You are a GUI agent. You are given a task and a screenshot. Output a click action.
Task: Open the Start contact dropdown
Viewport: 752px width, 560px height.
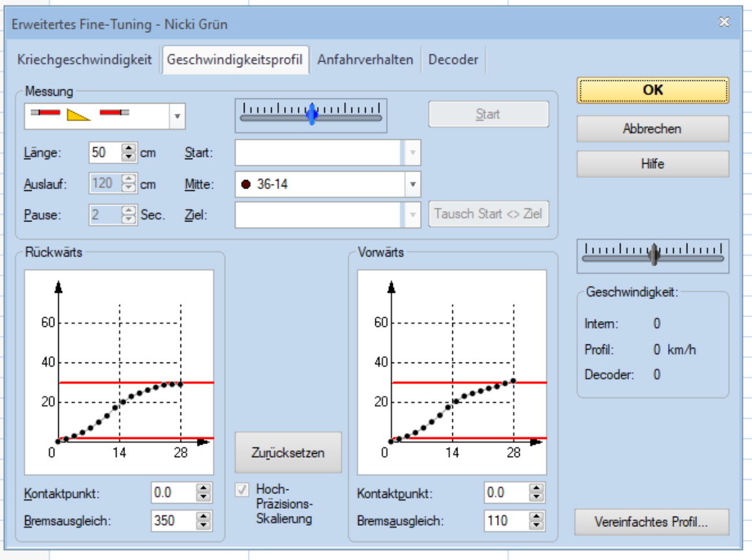(x=413, y=153)
